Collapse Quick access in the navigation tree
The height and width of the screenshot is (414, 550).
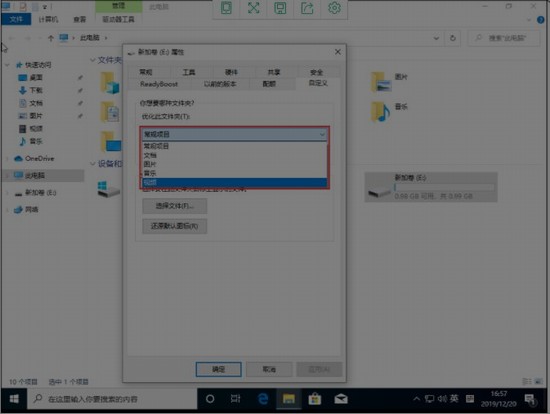7,65
